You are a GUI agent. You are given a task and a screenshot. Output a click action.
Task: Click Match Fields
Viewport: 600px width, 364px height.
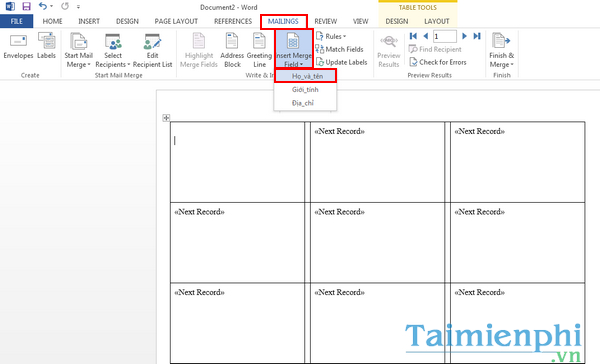339,49
